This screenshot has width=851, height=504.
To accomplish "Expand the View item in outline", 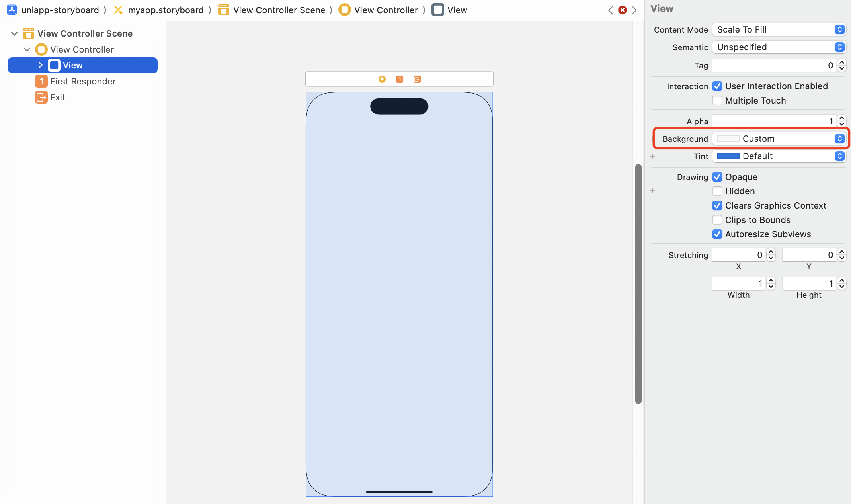I will tap(40, 65).
